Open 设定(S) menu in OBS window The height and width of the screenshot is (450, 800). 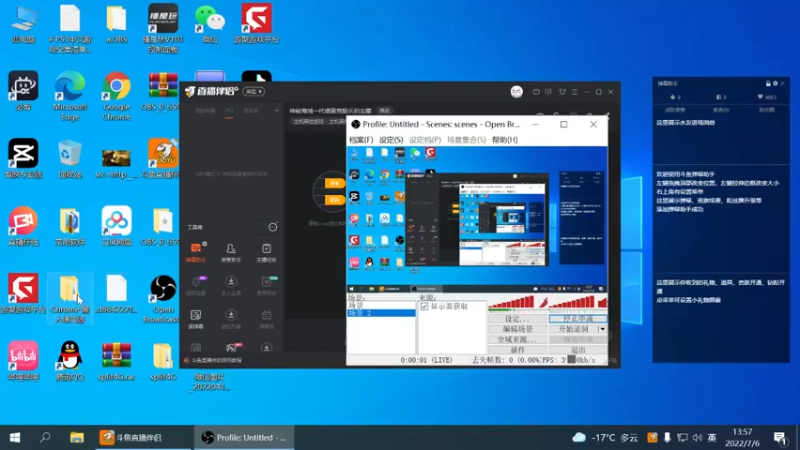pyautogui.click(x=391, y=139)
